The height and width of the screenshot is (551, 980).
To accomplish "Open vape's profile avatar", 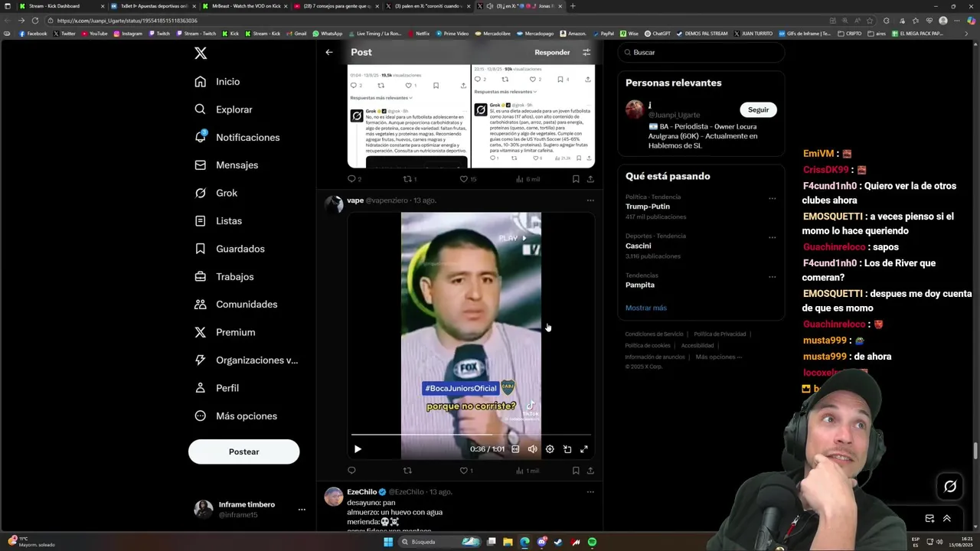I will (x=334, y=205).
